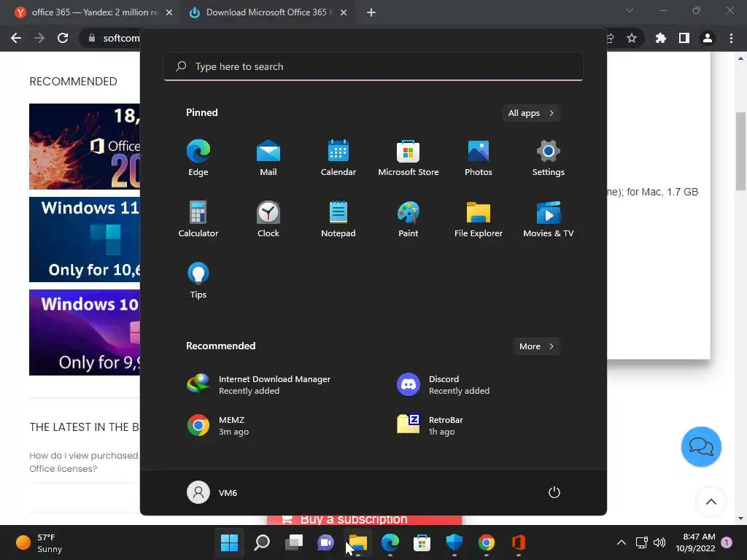Go back in Chrome
The width and height of the screenshot is (747, 560).
coord(16,38)
